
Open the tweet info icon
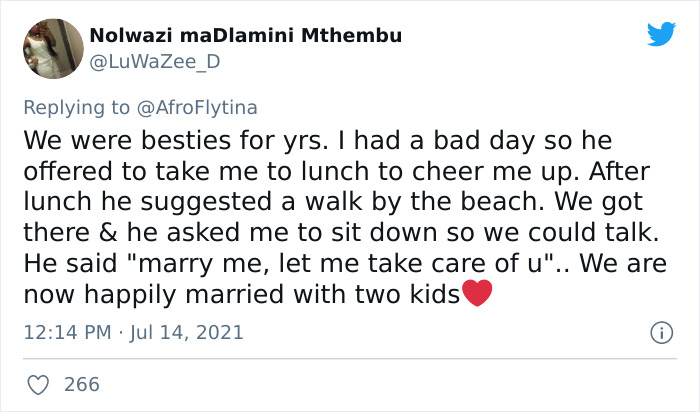click(660, 332)
